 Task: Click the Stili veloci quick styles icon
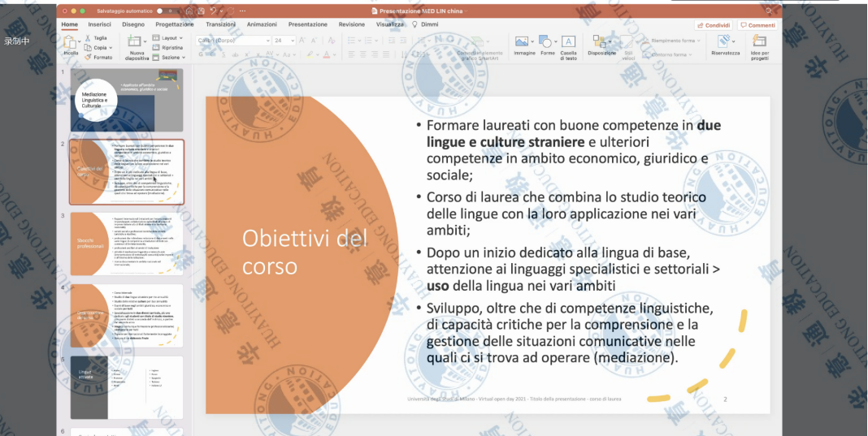pyautogui.click(x=627, y=43)
